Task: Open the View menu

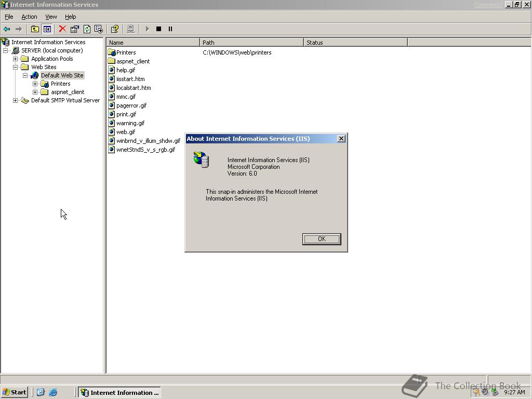Action: coord(51,17)
